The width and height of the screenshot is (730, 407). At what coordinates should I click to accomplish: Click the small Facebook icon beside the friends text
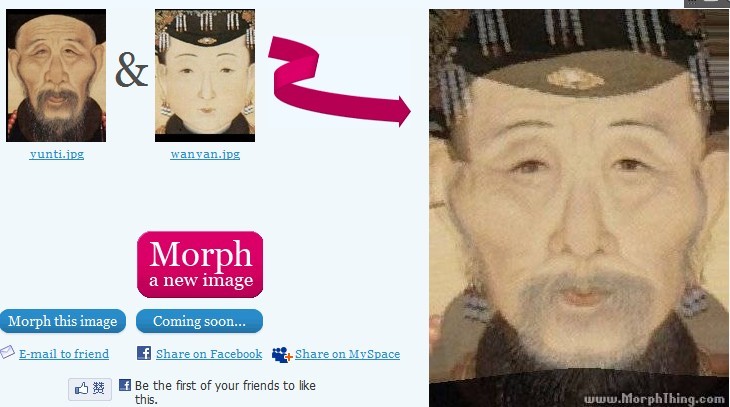(125, 385)
